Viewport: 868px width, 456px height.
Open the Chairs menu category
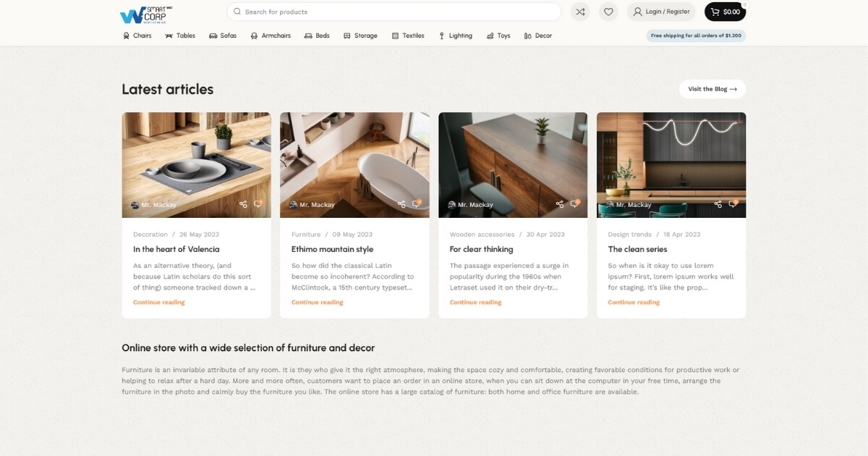point(137,35)
